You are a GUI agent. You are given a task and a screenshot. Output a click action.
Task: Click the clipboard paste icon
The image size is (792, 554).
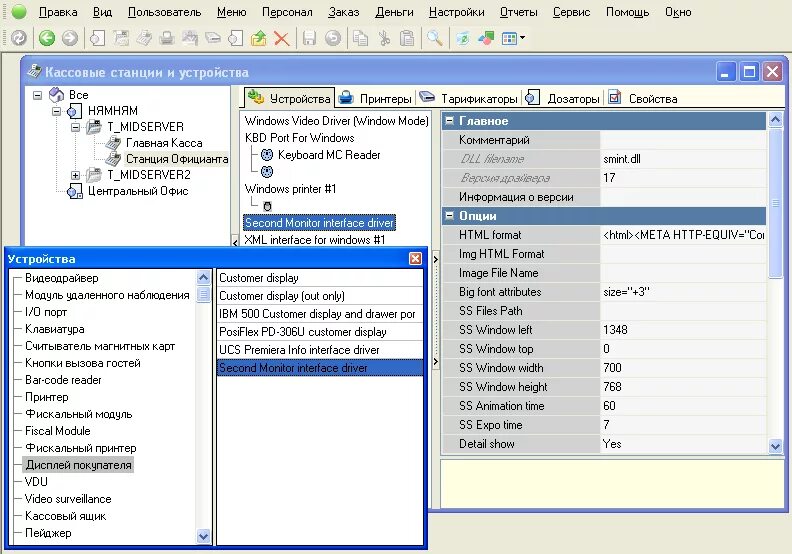(x=407, y=38)
